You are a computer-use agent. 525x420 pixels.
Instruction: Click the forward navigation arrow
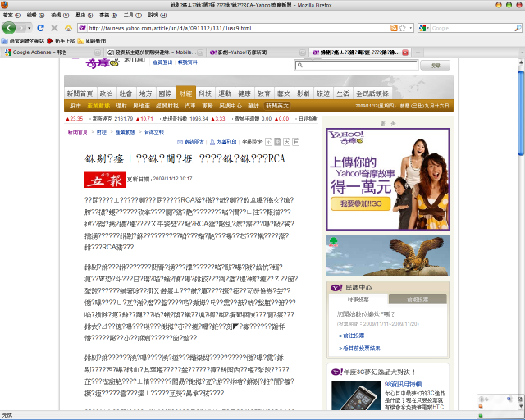click(21, 28)
